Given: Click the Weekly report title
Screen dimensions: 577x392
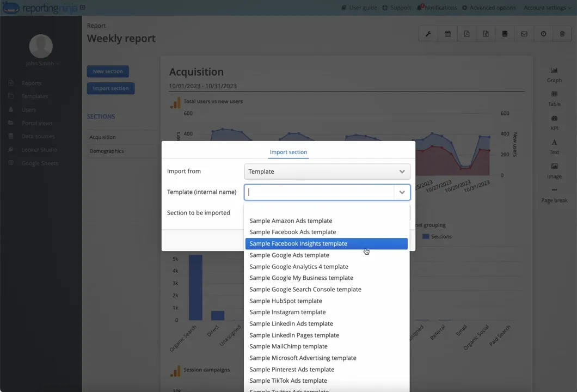Looking at the screenshot, I should (121, 38).
